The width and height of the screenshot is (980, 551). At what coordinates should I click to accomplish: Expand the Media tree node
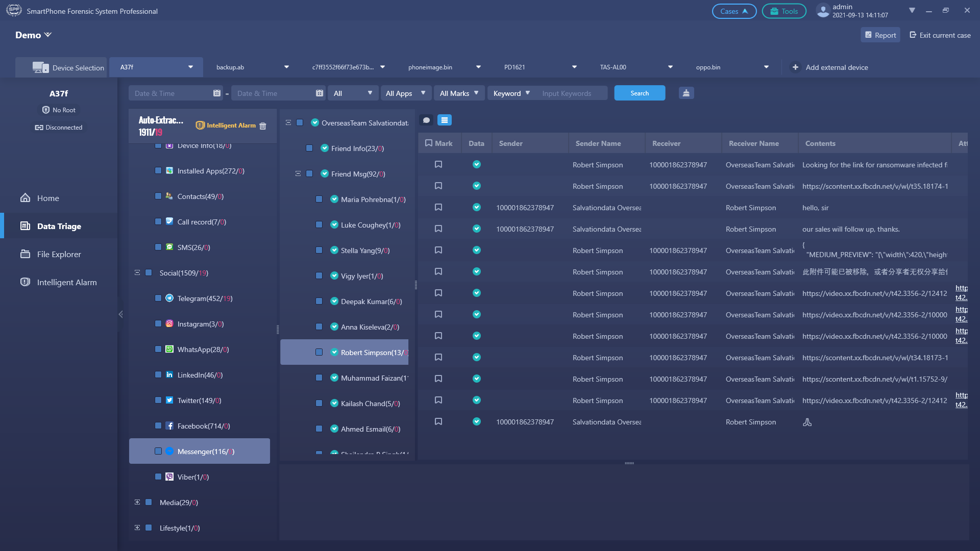click(x=137, y=503)
